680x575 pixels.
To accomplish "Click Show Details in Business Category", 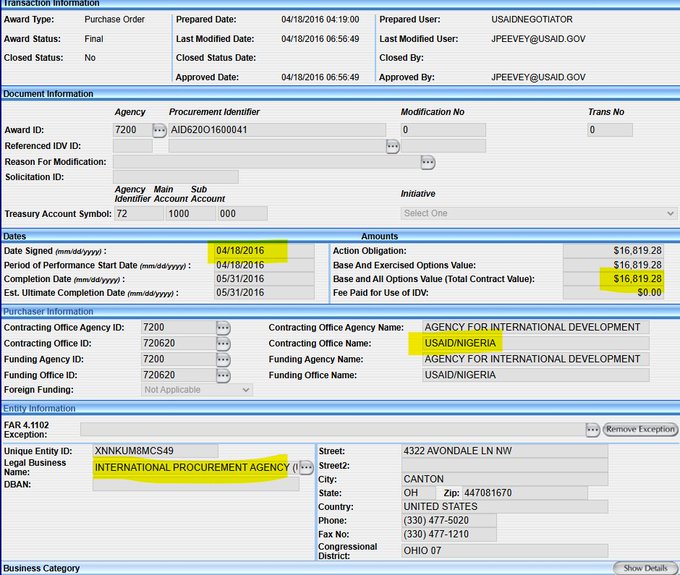I will click(x=646, y=568).
